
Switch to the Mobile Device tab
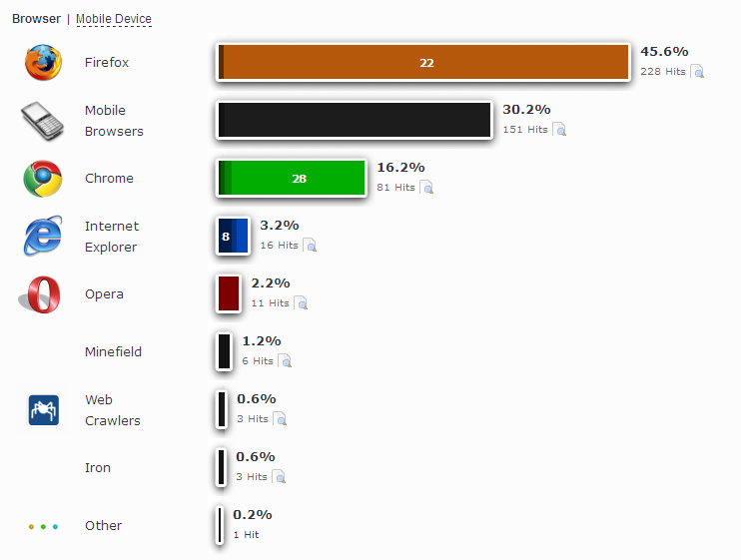pyautogui.click(x=114, y=19)
